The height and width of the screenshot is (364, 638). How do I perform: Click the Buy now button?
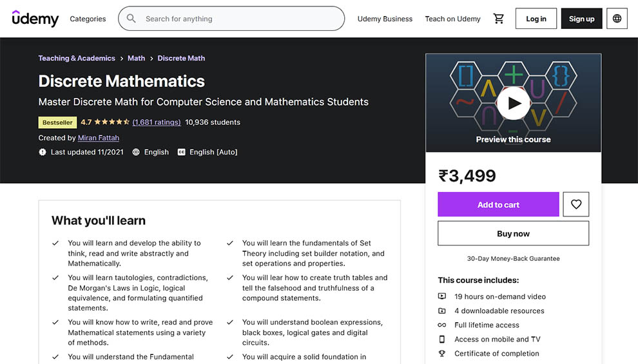(513, 233)
